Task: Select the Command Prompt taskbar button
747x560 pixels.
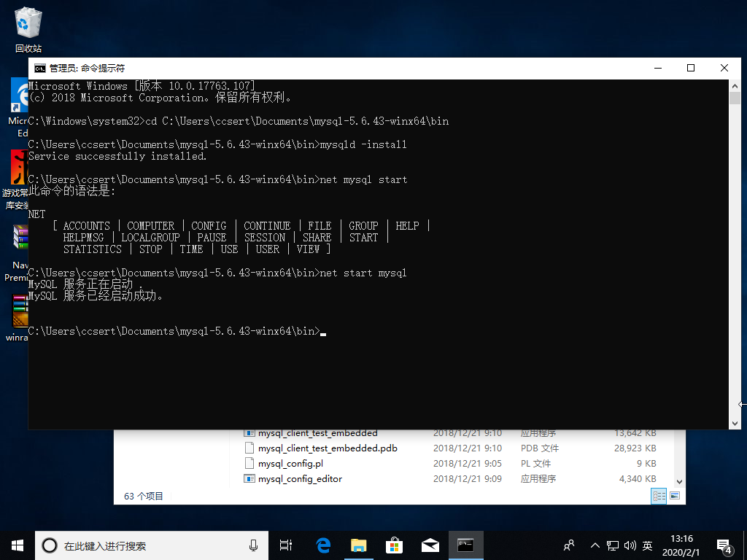Action: click(x=466, y=545)
